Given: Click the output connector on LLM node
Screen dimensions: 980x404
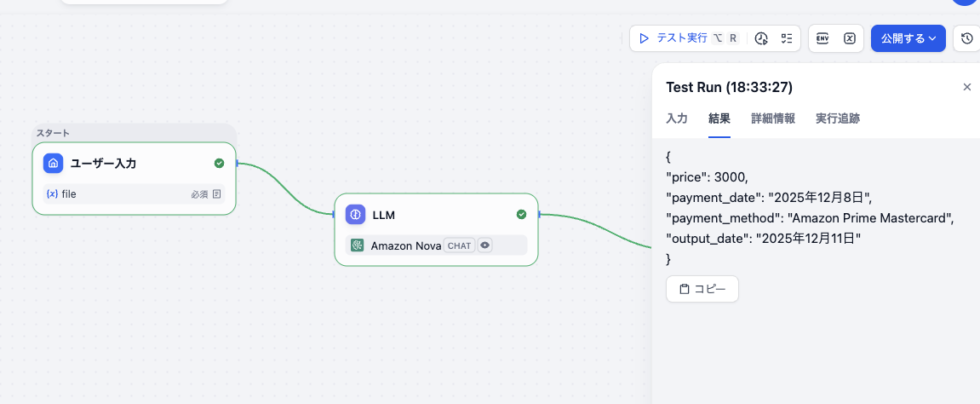Looking at the screenshot, I should [x=539, y=215].
